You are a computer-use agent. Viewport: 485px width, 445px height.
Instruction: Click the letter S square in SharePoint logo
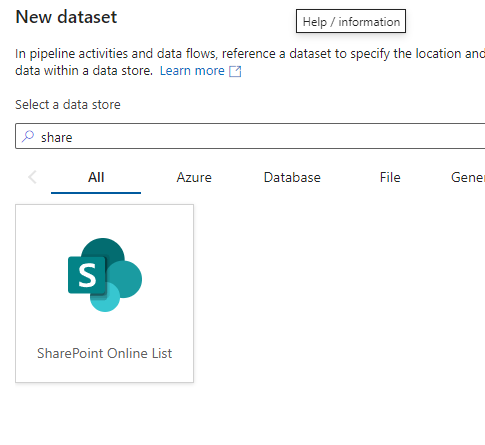[87, 275]
